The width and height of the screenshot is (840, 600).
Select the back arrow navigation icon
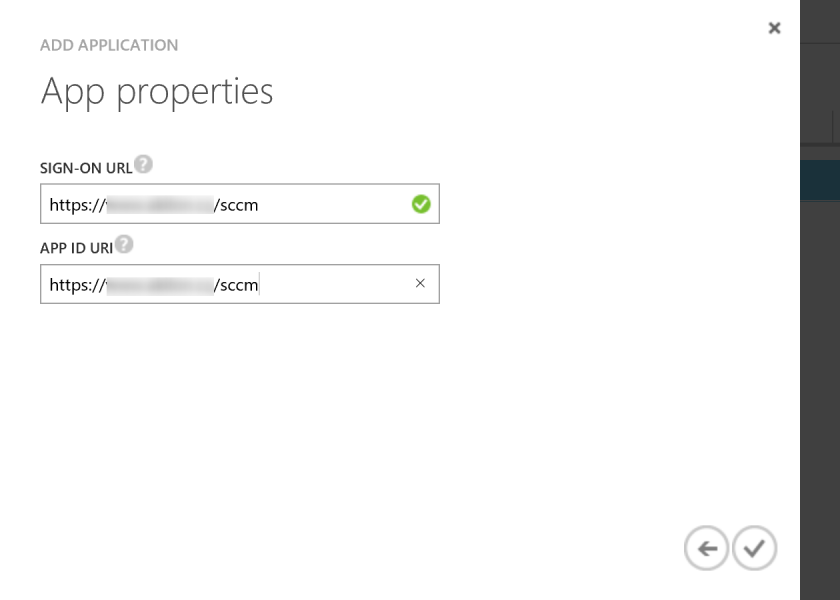tap(707, 548)
